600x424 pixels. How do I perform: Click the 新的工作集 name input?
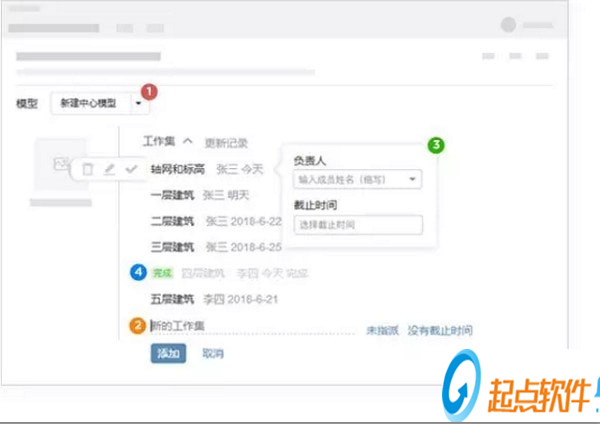253,326
